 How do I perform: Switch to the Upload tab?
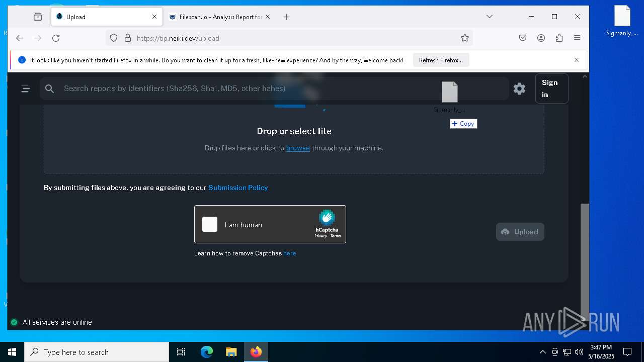[107, 17]
